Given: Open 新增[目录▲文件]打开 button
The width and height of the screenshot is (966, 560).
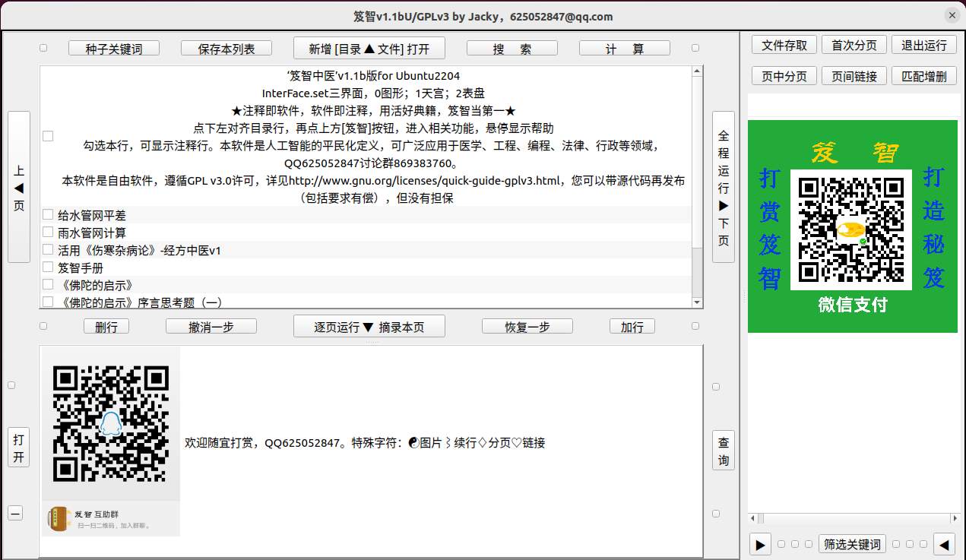Looking at the screenshot, I should point(369,49).
